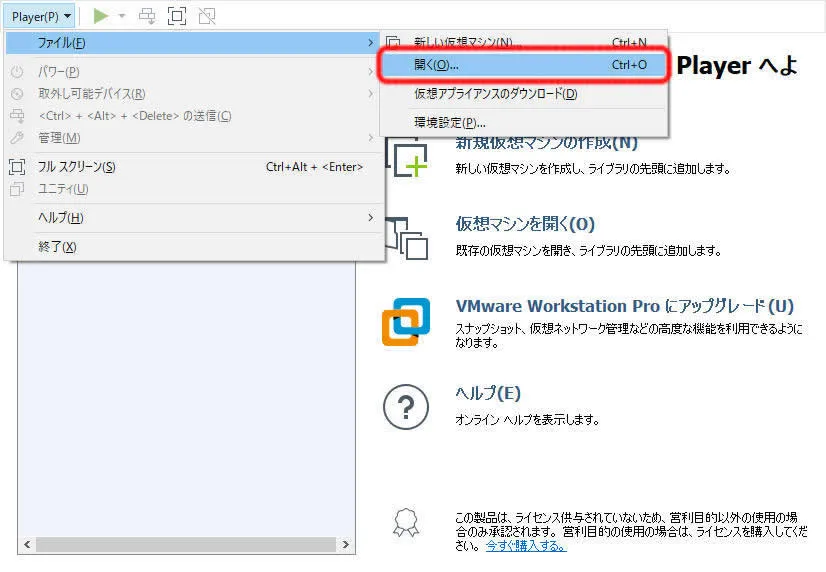
Task: Expand the power options dropdown arrow
Action: [x=122, y=16]
